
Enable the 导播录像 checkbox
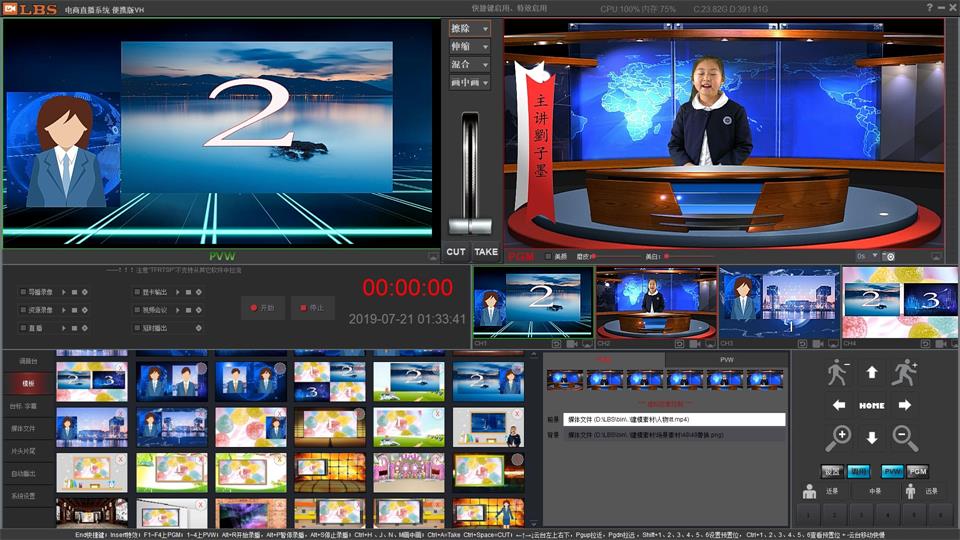point(23,293)
